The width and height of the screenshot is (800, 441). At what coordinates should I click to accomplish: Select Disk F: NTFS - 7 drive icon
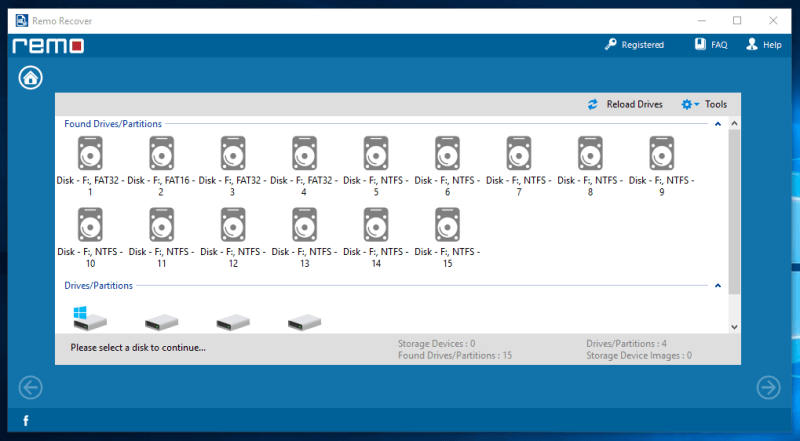(519, 153)
